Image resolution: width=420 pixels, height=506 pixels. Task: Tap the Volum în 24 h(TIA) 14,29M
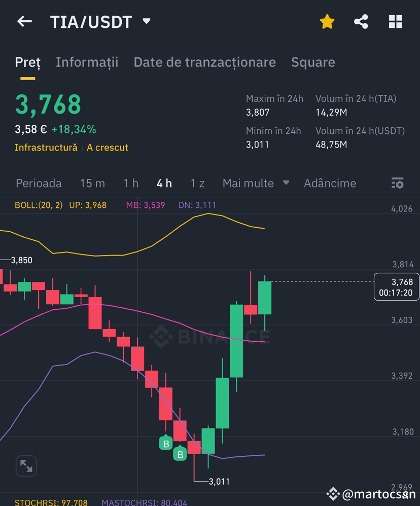point(331,112)
